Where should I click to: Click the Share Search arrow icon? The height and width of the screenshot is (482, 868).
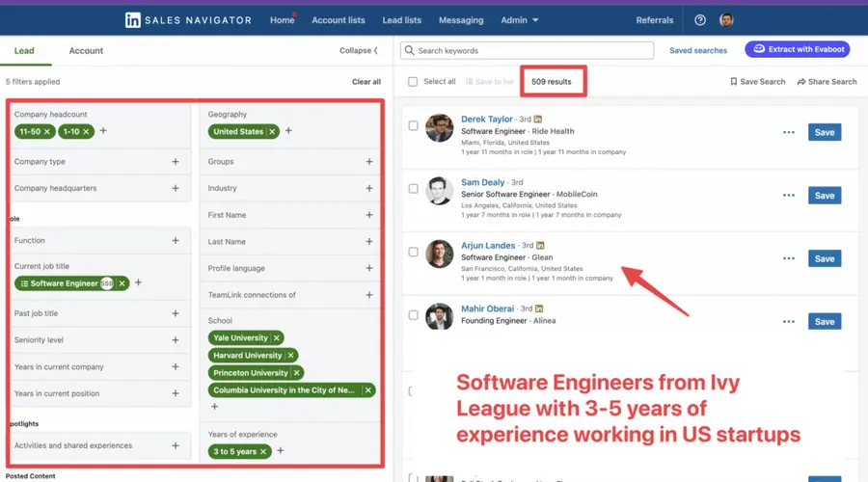coord(801,82)
